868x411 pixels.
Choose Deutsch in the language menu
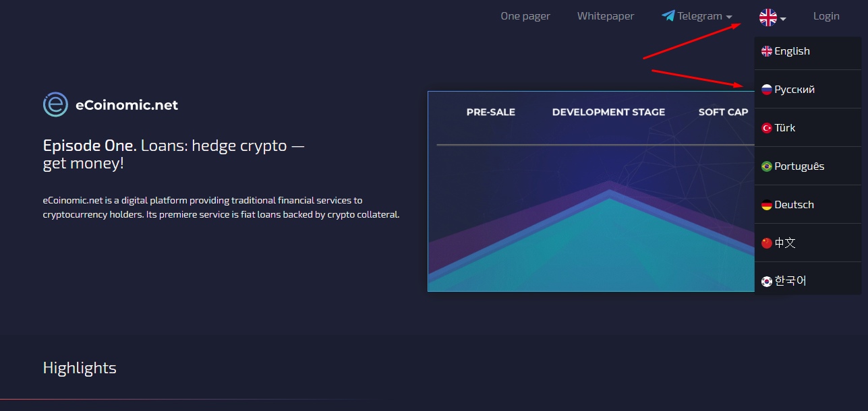coord(794,205)
